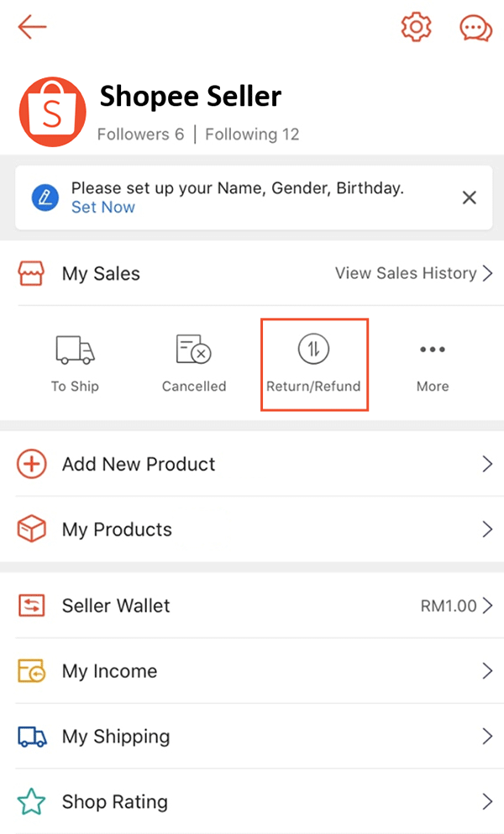504x834 pixels.
Task: Tap the Shop Rating star icon
Action: [x=32, y=802]
